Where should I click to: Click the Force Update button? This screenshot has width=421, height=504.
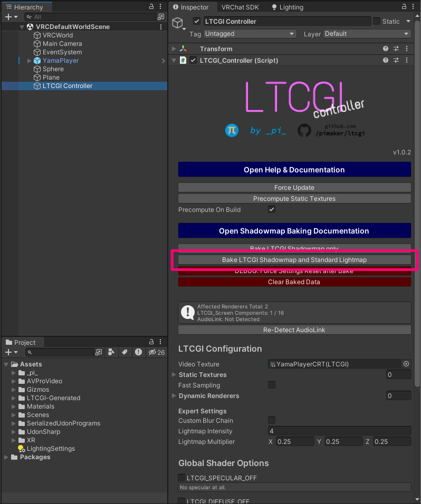pos(294,187)
